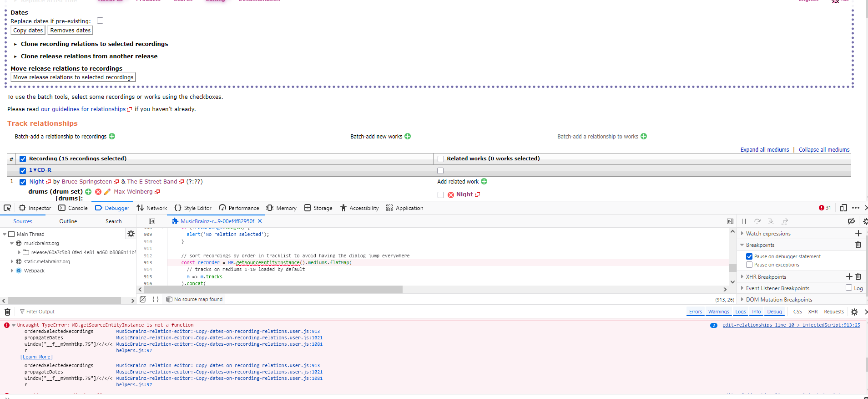Collapse the musicbrainz.org tree node
The height and width of the screenshot is (399, 868).
click(12, 243)
